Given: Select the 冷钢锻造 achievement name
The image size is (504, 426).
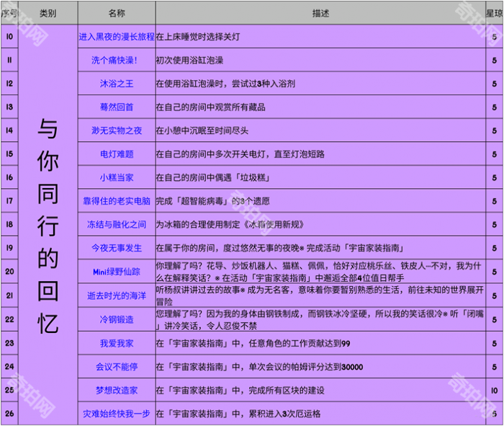Looking at the screenshot, I should pyautogui.click(x=116, y=319).
